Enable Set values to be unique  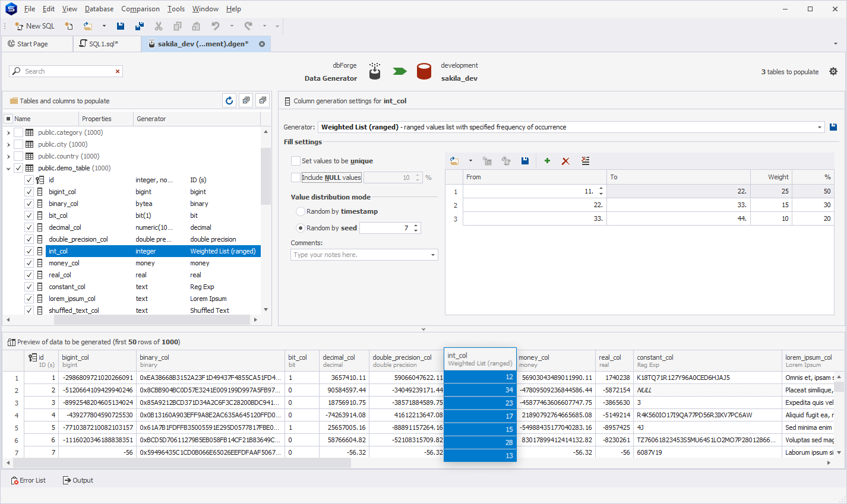point(295,161)
